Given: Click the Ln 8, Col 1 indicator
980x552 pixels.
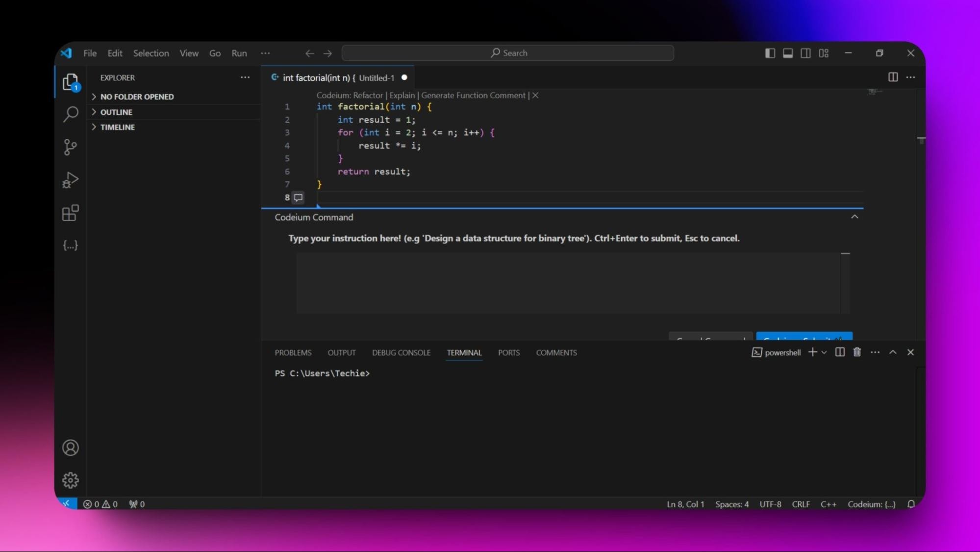Looking at the screenshot, I should (685, 504).
